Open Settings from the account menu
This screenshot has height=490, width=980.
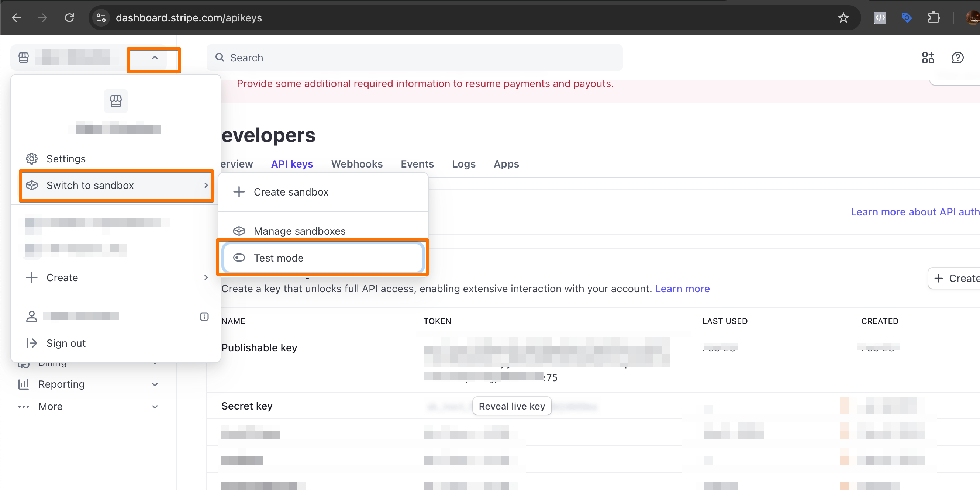coord(115,159)
